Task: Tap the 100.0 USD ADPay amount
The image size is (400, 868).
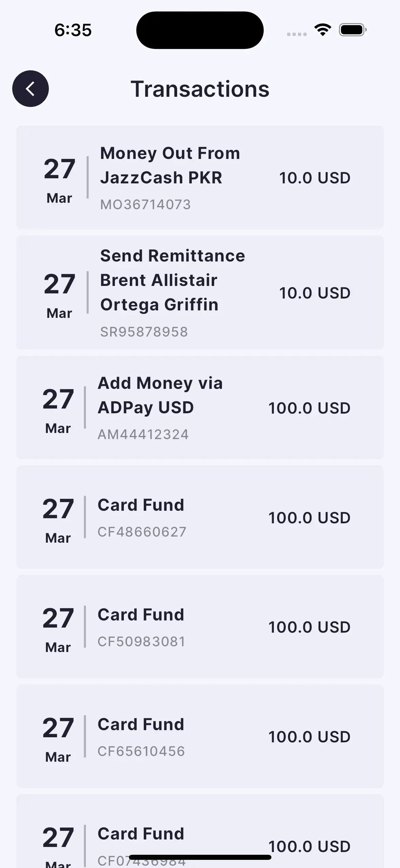Action: click(x=309, y=408)
